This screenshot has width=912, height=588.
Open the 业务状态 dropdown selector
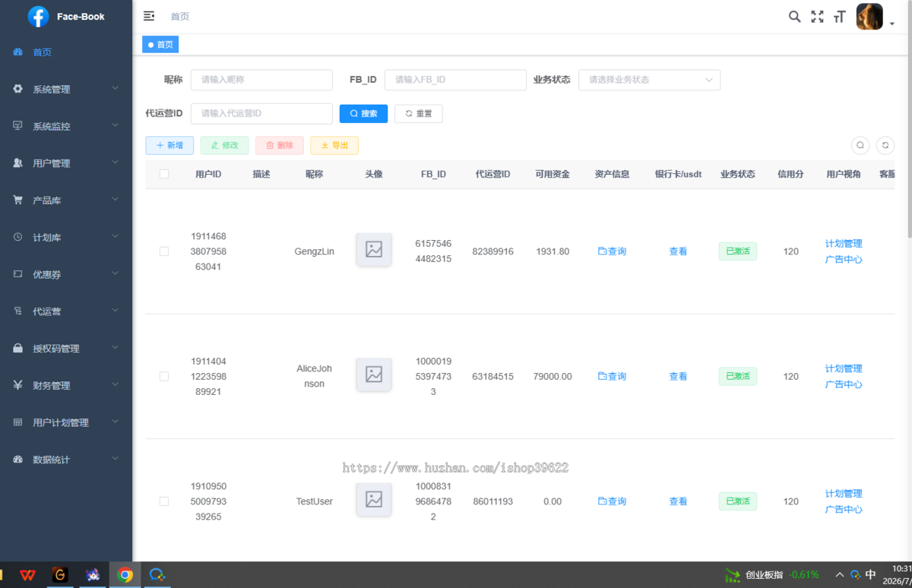point(650,80)
